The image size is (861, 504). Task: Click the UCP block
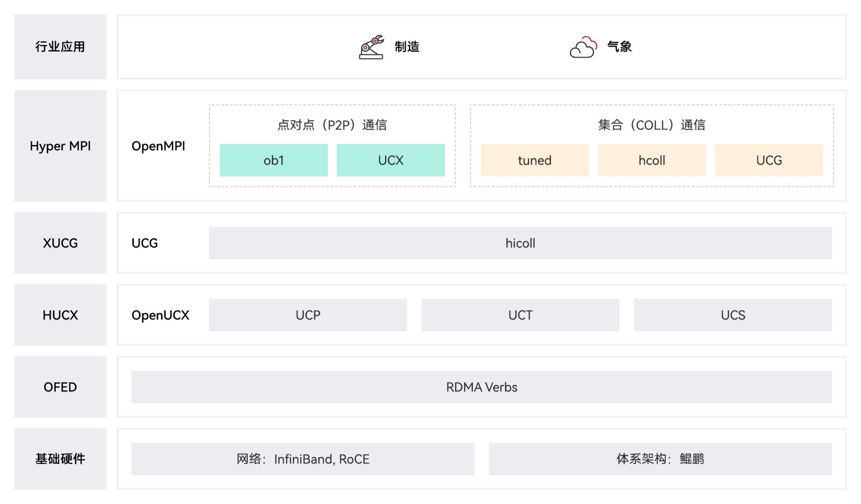click(x=308, y=315)
